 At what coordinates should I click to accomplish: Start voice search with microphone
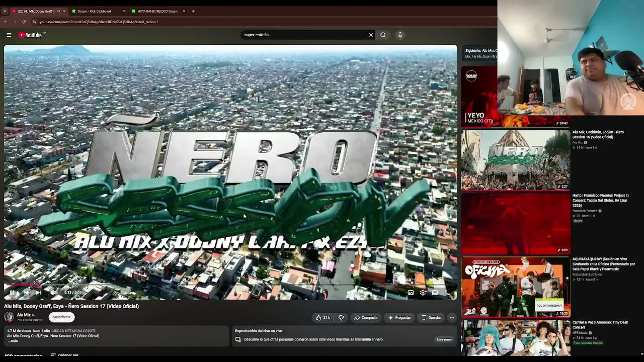click(x=400, y=35)
